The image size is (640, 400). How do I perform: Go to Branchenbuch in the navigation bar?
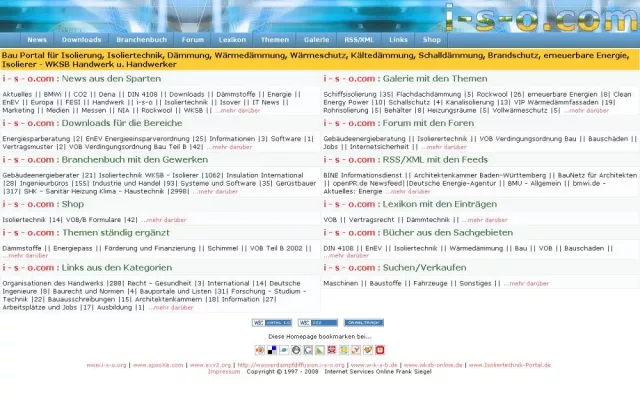click(x=141, y=40)
